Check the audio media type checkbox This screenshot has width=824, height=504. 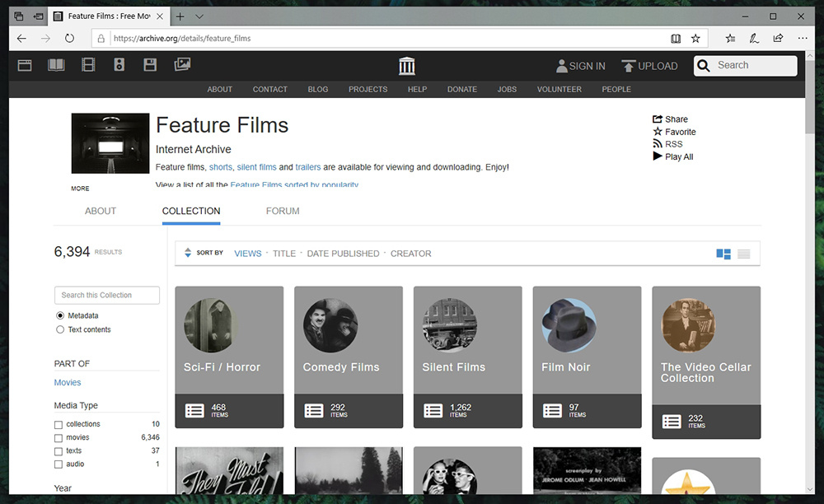(59, 464)
